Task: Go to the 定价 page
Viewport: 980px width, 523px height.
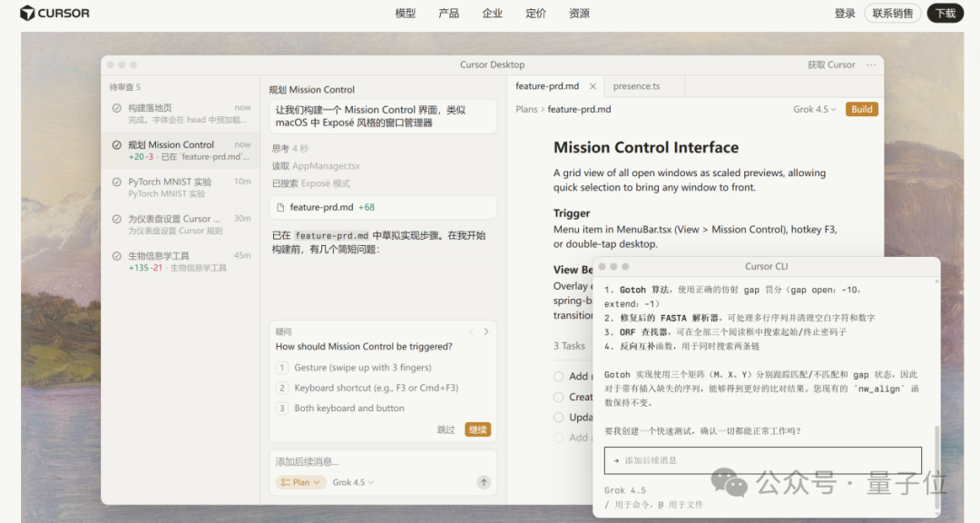Action: point(535,13)
